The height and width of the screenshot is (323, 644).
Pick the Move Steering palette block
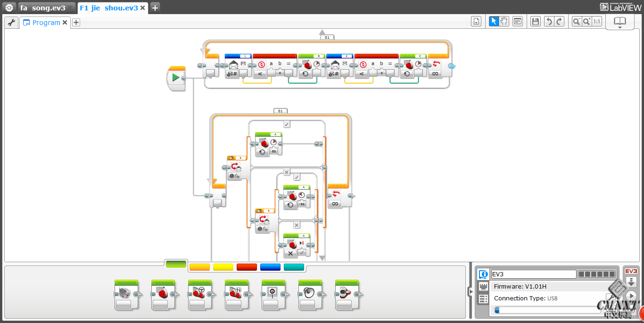(x=200, y=295)
